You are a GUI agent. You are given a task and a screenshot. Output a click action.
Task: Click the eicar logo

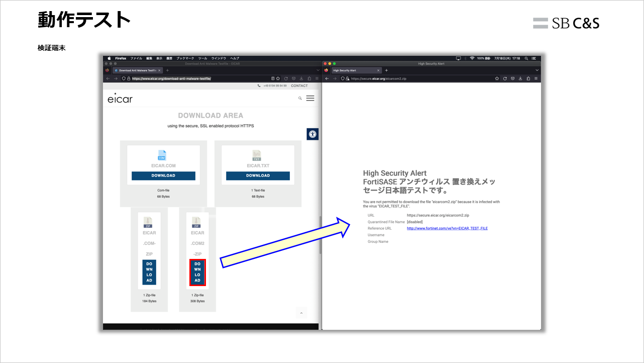(120, 99)
